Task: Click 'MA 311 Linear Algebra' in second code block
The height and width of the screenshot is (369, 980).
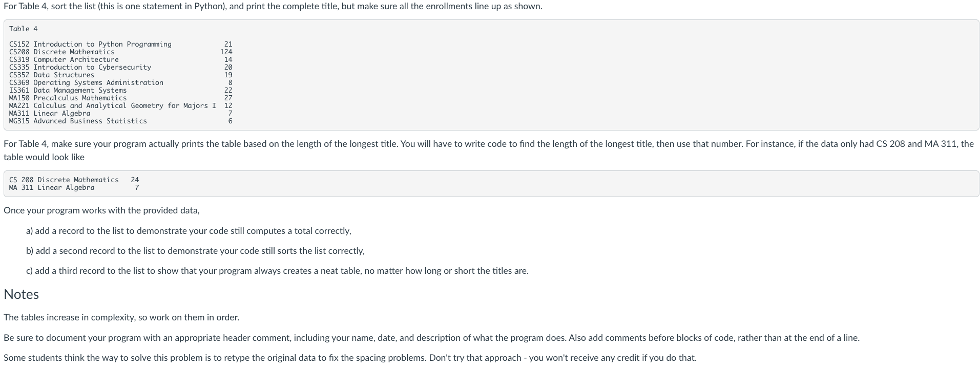Action: 52,187
